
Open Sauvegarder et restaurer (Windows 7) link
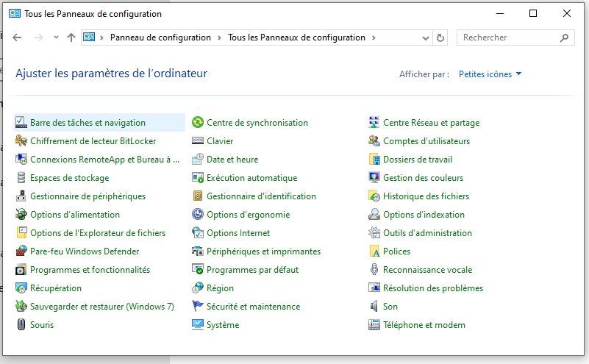click(x=102, y=307)
